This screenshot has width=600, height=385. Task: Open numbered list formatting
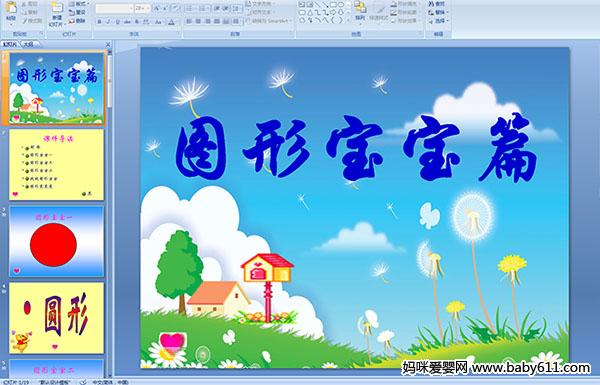pos(204,8)
